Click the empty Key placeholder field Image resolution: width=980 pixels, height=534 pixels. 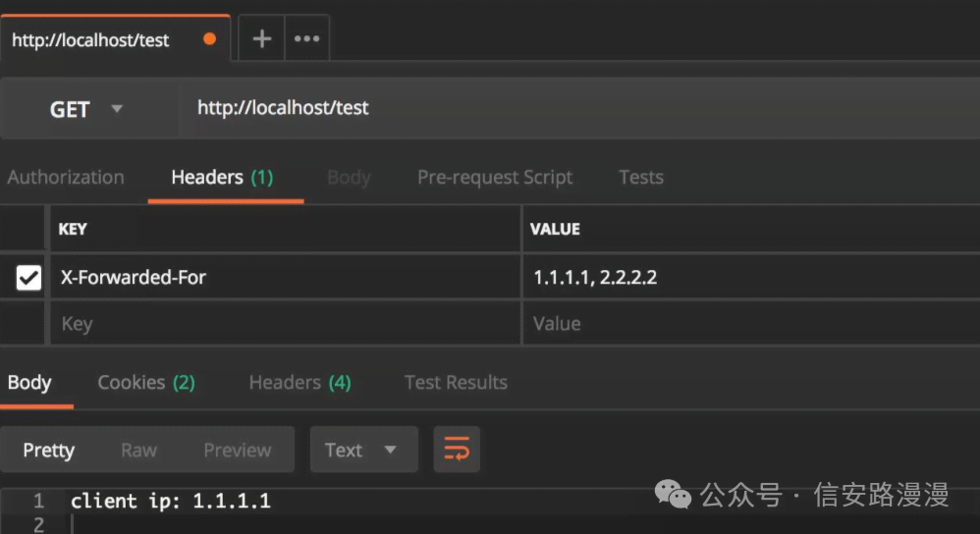pos(285,323)
